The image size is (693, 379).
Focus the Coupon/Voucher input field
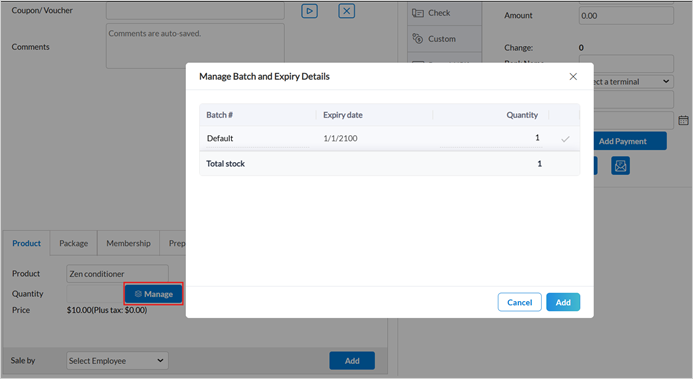coord(195,11)
